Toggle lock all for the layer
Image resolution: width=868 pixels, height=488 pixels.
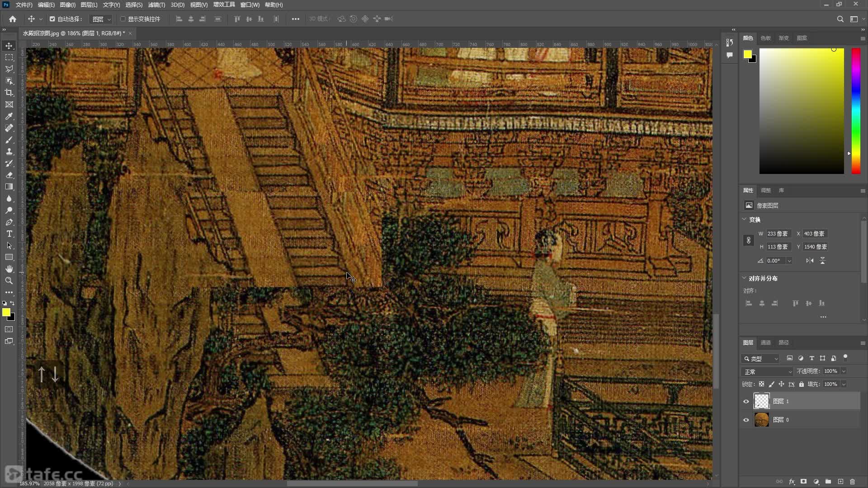(x=802, y=384)
